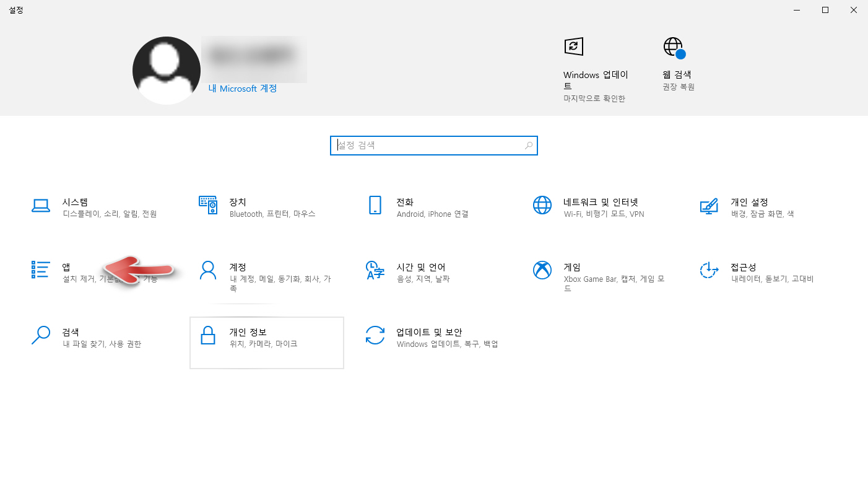
Task: Click the 전화 category title
Action: pos(405,202)
